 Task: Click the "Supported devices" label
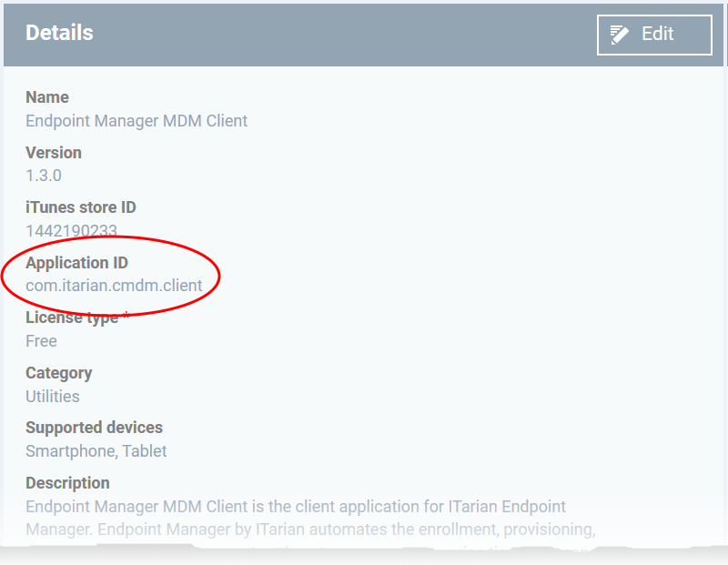tap(95, 428)
